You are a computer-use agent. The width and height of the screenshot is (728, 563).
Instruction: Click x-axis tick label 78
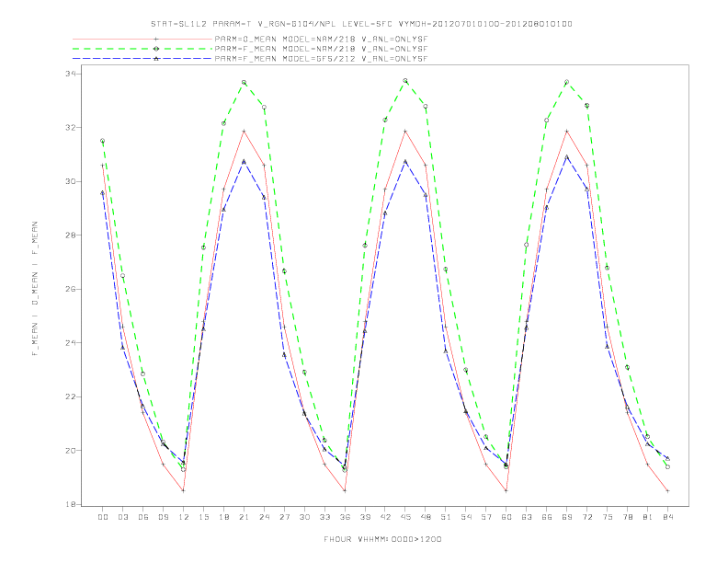tap(627, 517)
